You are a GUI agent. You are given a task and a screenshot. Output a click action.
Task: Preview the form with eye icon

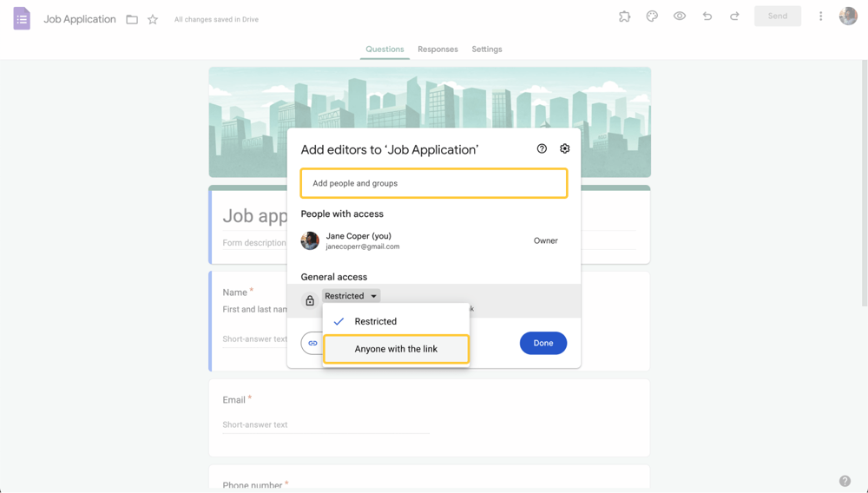680,16
